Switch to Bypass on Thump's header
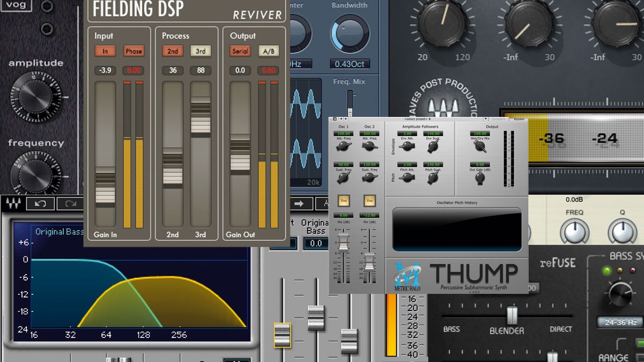The width and height of the screenshot is (644, 362). coord(519,119)
